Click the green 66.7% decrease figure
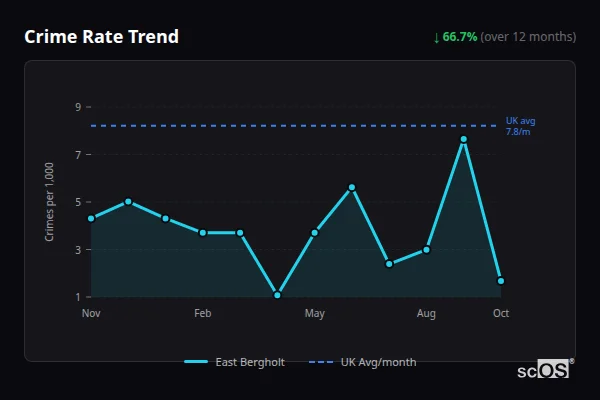 pyautogui.click(x=460, y=37)
